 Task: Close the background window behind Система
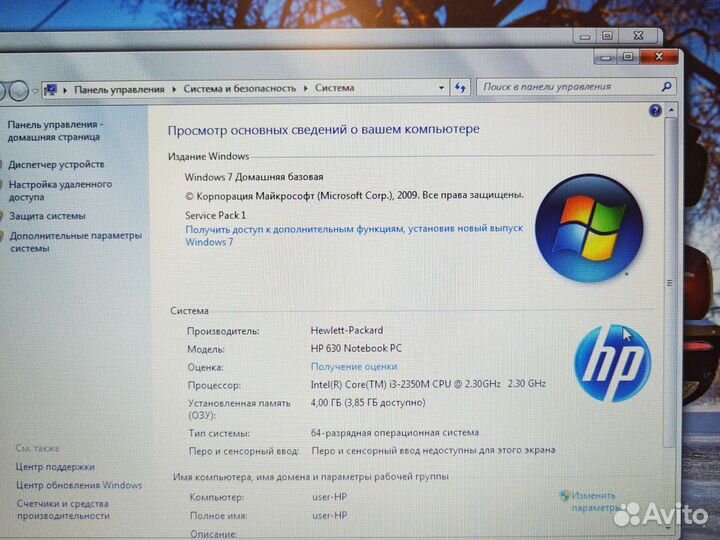pos(638,35)
